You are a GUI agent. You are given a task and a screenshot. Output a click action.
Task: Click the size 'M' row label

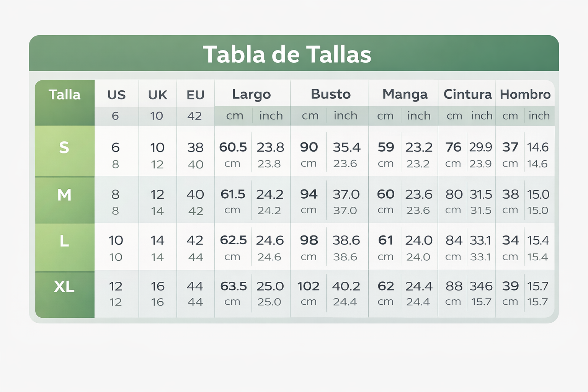64,195
